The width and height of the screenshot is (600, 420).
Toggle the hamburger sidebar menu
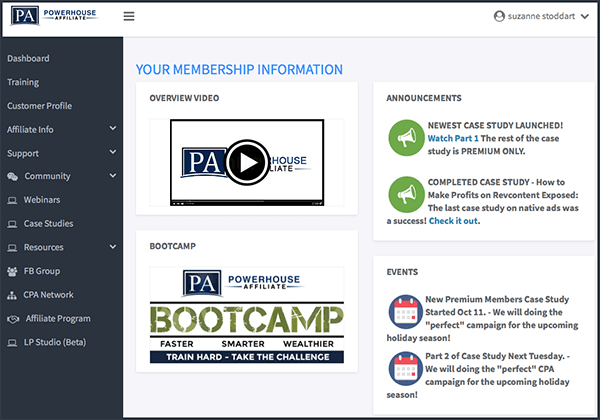[129, 16]
